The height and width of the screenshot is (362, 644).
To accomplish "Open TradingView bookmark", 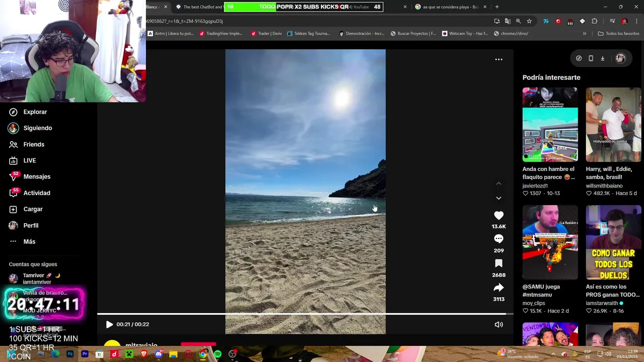I will 221,34.
